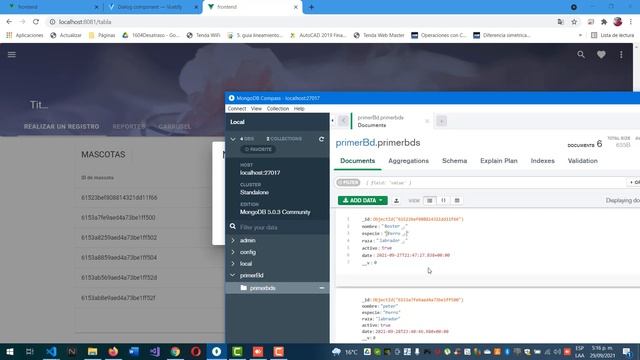This screenshot has height=360, width=640.
Task: Click the FAVORITE button in Compass sidebar
Action: pos(258,149)
